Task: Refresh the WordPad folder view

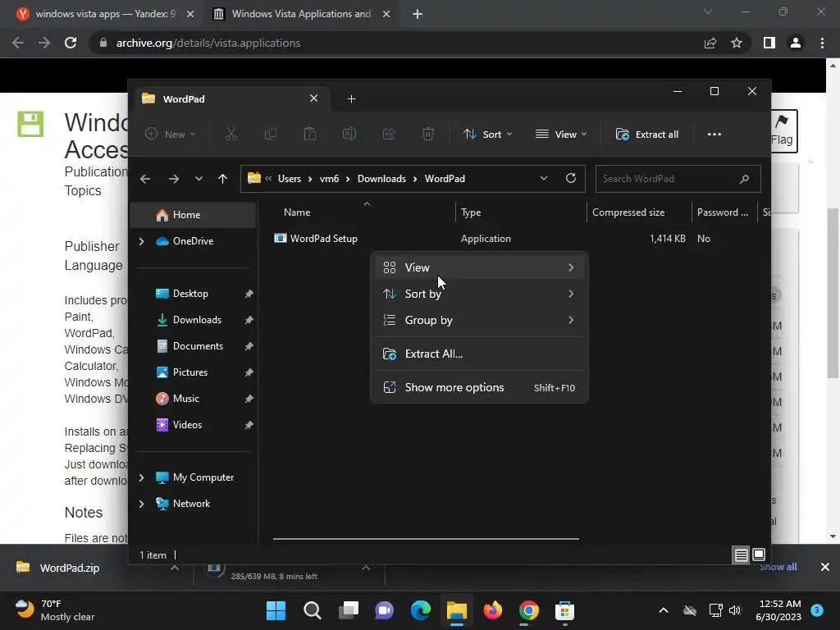Action: coord(571,178)
